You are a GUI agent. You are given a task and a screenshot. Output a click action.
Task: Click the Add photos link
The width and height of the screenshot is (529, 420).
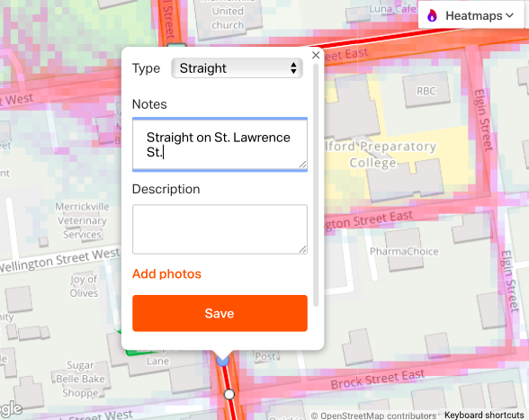(166, 274)
